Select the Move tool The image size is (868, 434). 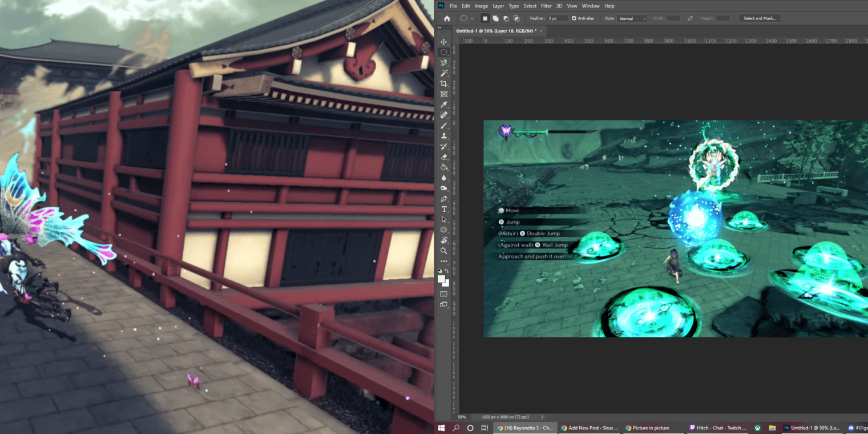[444, 42]
